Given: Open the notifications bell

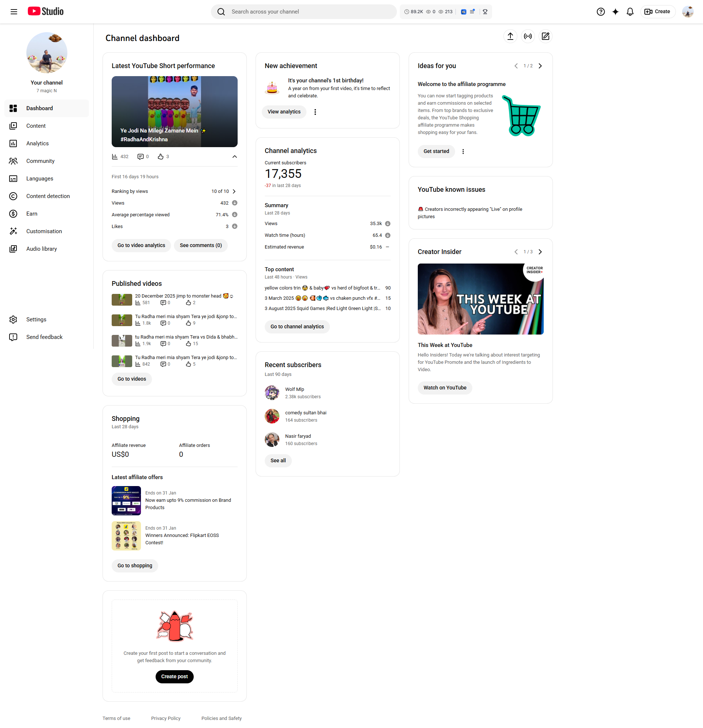Looking at the screenshot, I should [630, 12].
